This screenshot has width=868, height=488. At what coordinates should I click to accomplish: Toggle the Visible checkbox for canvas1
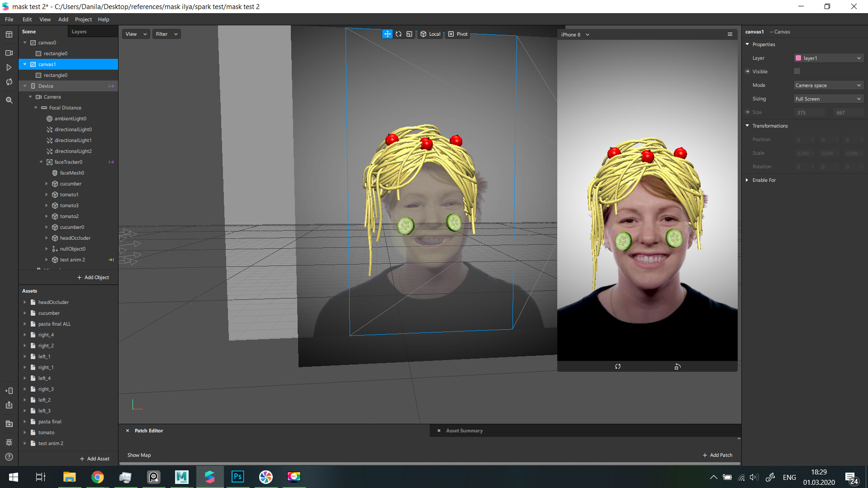tap(797, 71)
